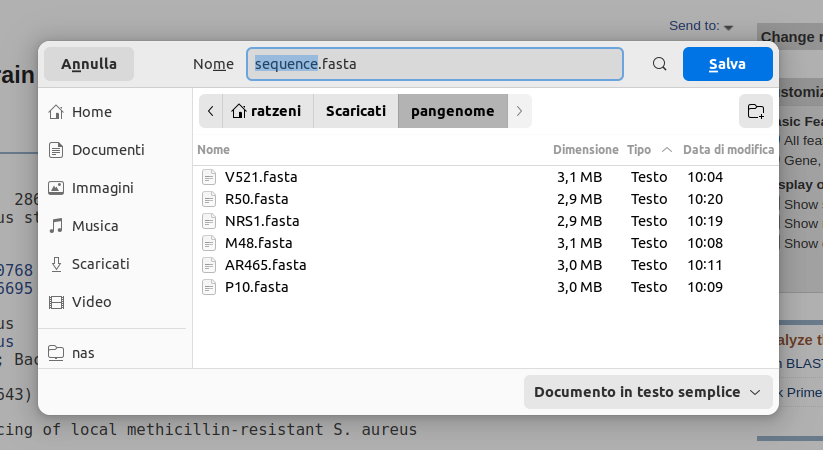823x450 pixels.
Task: Click the right path chevron arrow
Action: (x=519, y=111)
